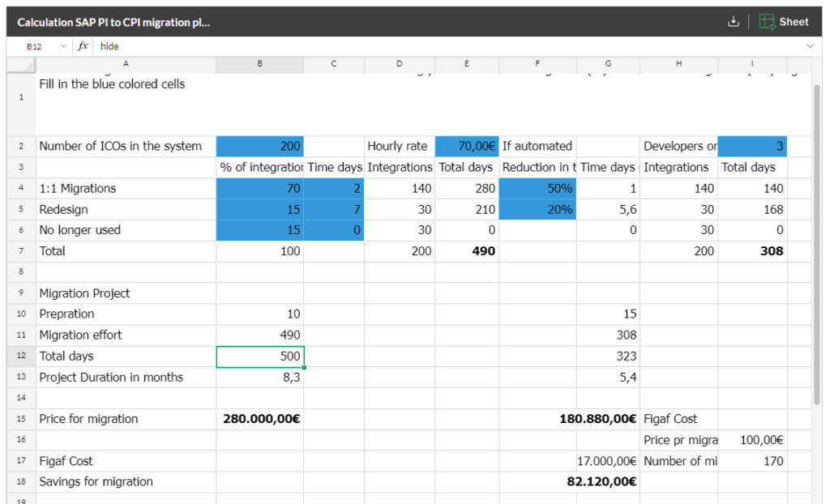Select the bold total 490 cell
The height and width of the screenshot is (504, 830).
(x=467, y=251)
